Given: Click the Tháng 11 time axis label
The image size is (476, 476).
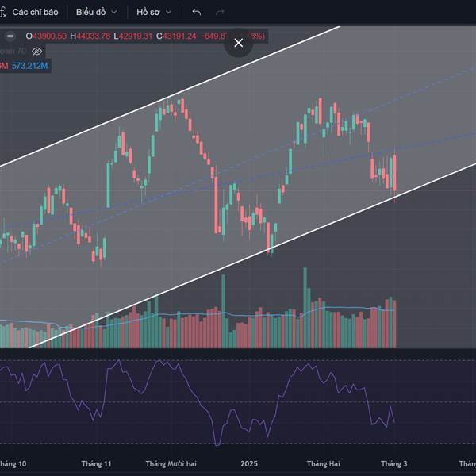Looking at the screenshot, I should (x=97, y=464).
